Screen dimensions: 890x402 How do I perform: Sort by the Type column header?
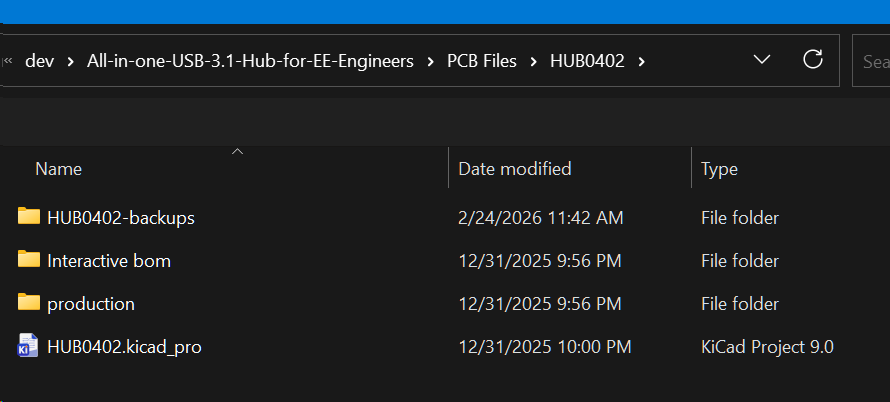tap(719, 169)
